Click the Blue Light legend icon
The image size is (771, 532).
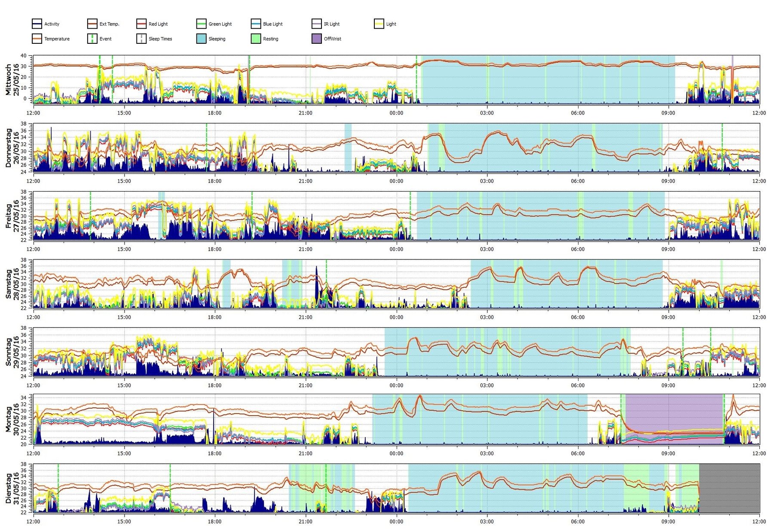[x=256, y=24]
